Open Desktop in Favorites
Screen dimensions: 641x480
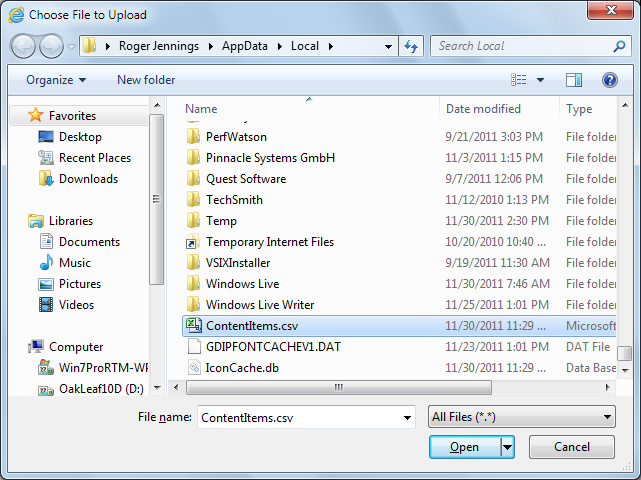point(70,137)
